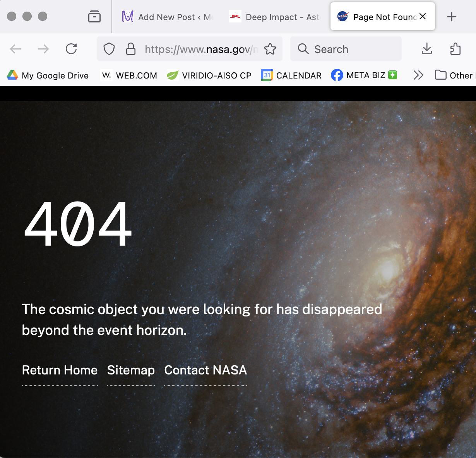Viewport: 476px width, 458px height.
Task: Open tracking protection shield icon
Action: (x=109, y=49)
